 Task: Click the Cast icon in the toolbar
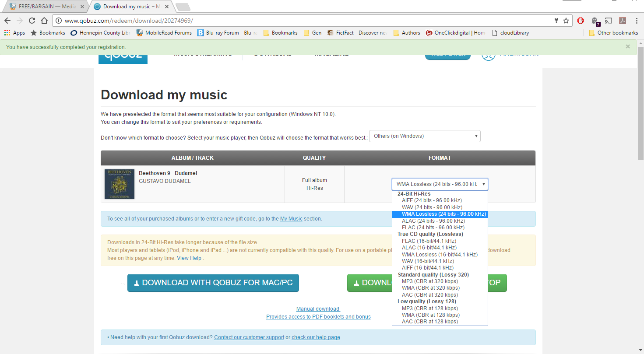(x=609, y=21)
